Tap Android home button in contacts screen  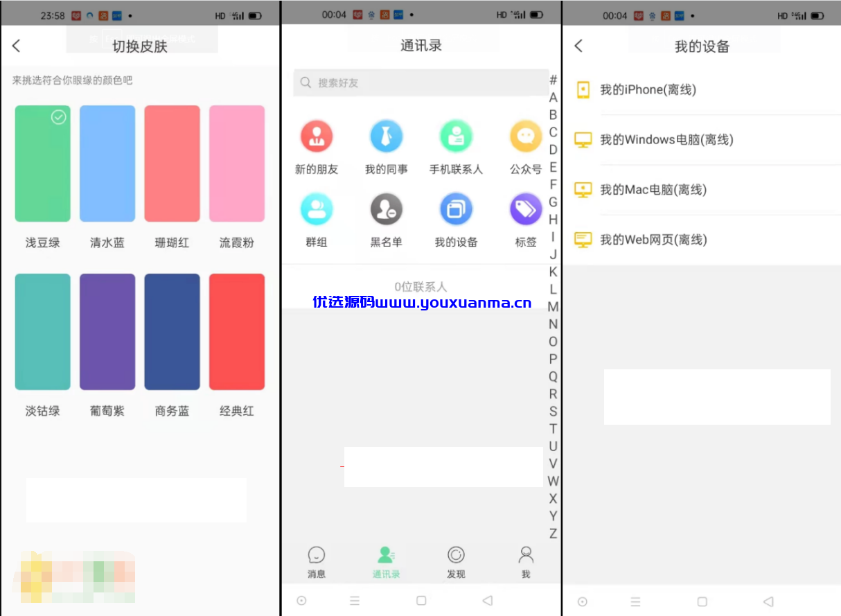(x=421, y=601)
